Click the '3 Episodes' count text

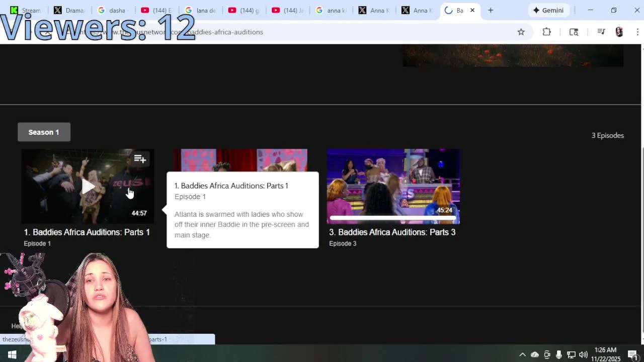click(x=607, y=135)
